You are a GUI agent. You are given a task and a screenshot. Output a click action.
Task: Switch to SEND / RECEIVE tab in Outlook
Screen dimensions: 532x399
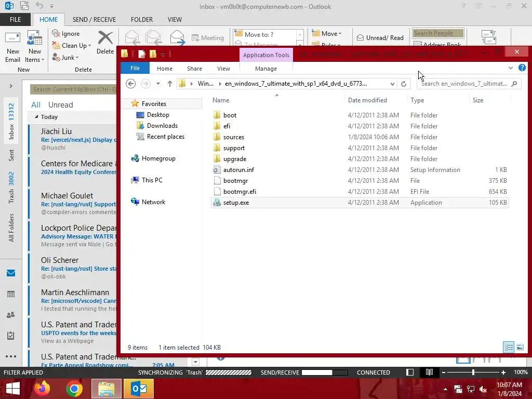94,20
